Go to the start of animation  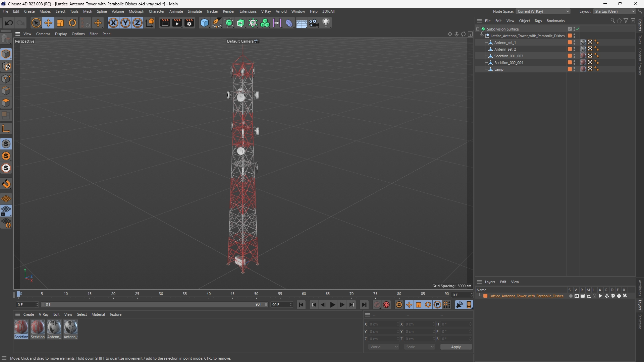click(x=301, y=305)
